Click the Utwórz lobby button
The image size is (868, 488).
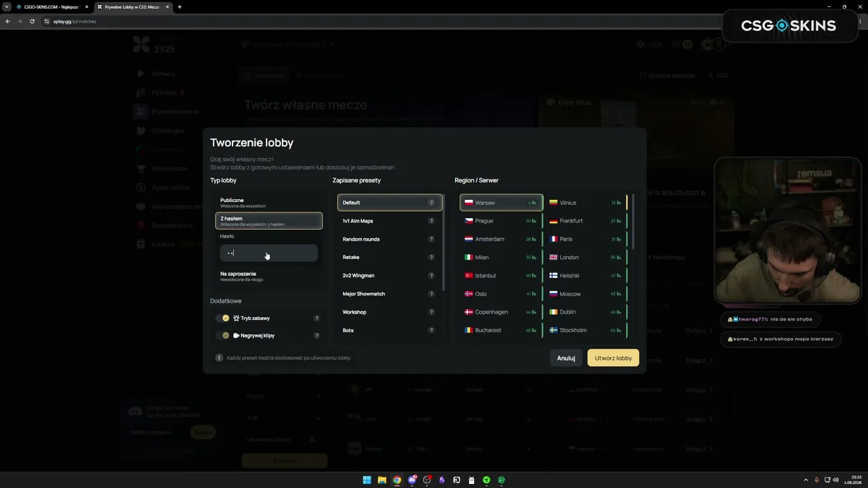613,358
